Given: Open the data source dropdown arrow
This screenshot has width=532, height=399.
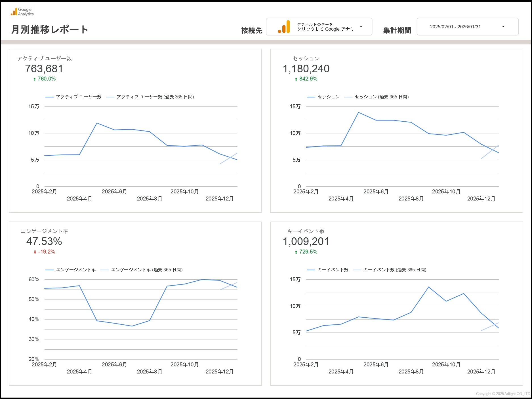Looking at the screenshot, I should [x=361, y=27].
